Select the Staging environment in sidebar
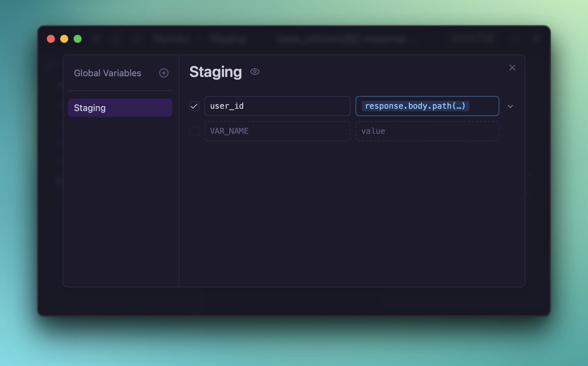The width and height of the screenshot is (588, 366). pyautogui.click(x=120, y=108)
